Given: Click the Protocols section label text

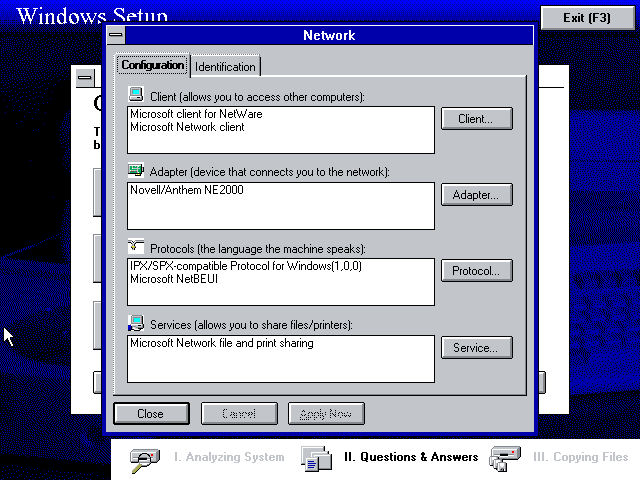Looking at the screenshot, I should (x=258, y=249).
